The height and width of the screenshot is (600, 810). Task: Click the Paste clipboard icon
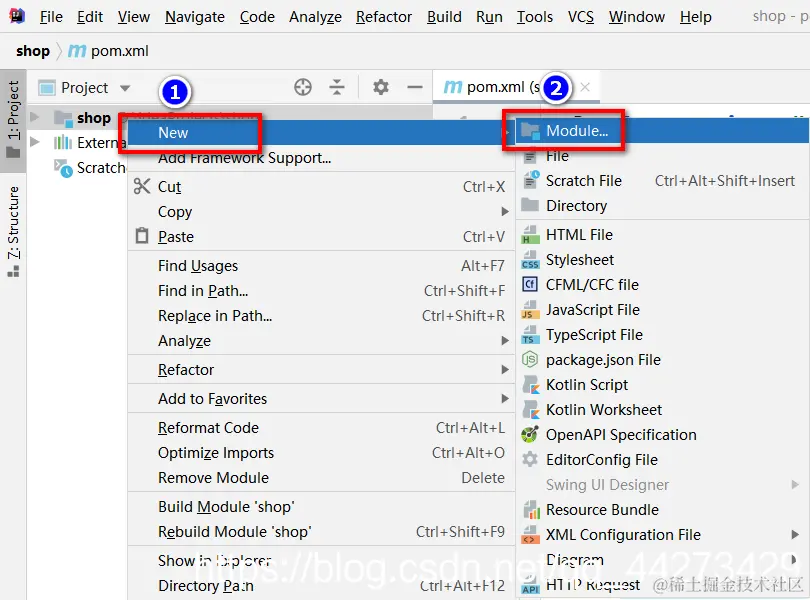tap(142, 236)
